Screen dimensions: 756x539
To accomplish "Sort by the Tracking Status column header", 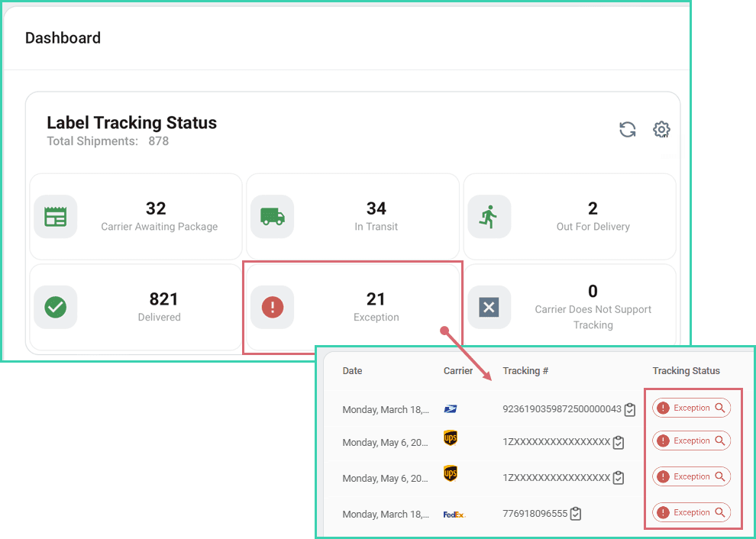I will tap(686, 371).
